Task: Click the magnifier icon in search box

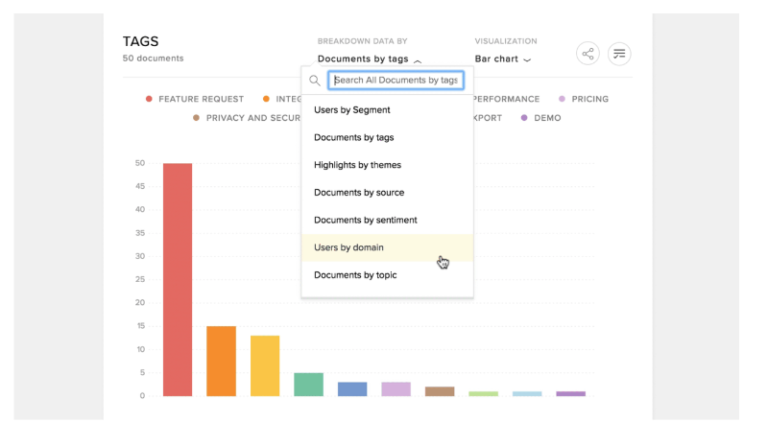Action: coord(315,80)
